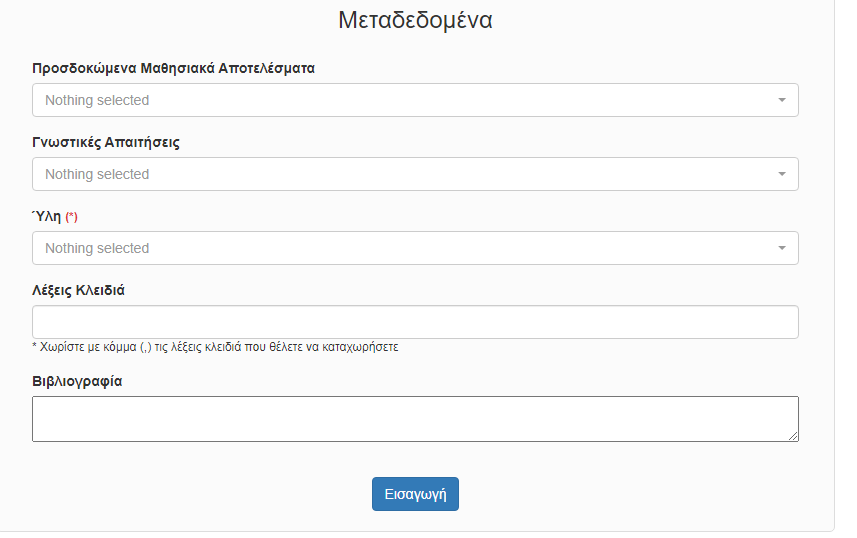The width and height of the screenshot is (857, 538).
Task: Click the caret arrow of the Γνωστικές Απαιτήσεις dropdown
Action: click(782, 174)
